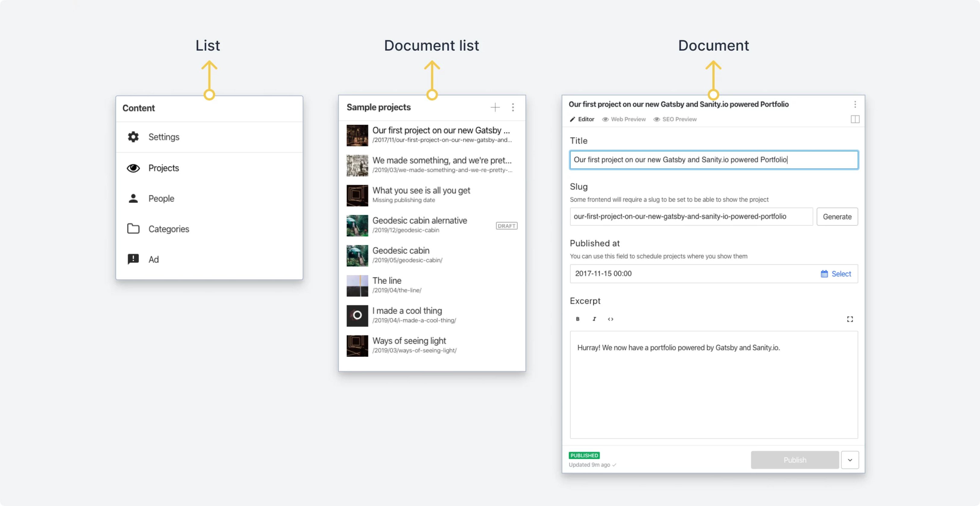
Task: Open 'Our first project on our new Gatsby' thumbnail
Action: (357, 135)
